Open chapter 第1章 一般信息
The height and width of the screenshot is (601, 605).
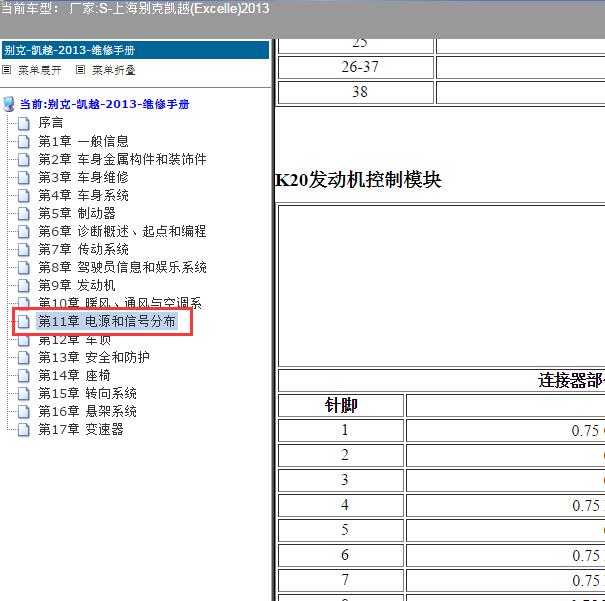coord(83,141)
